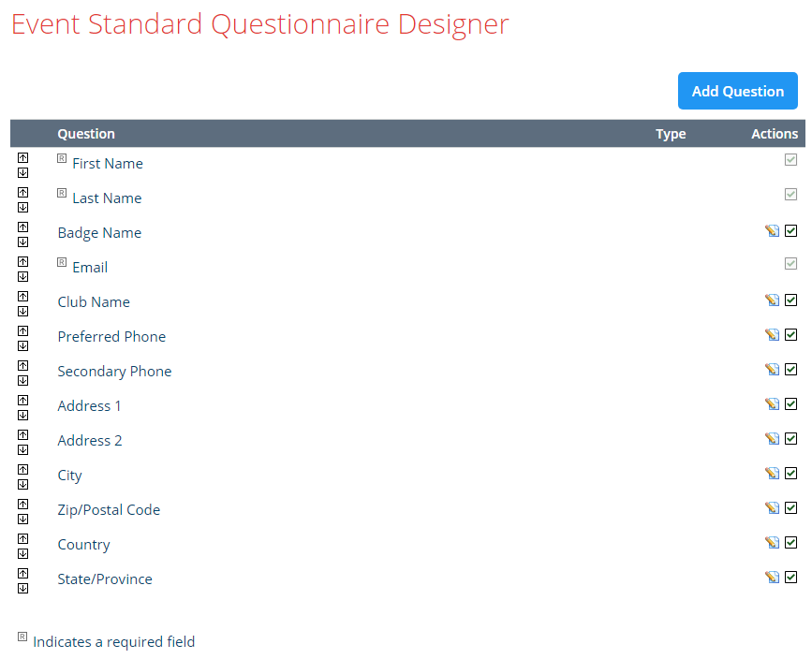Click the State/Province question name
The height and width of the screenshot is (659, 812).
[105, 578]
